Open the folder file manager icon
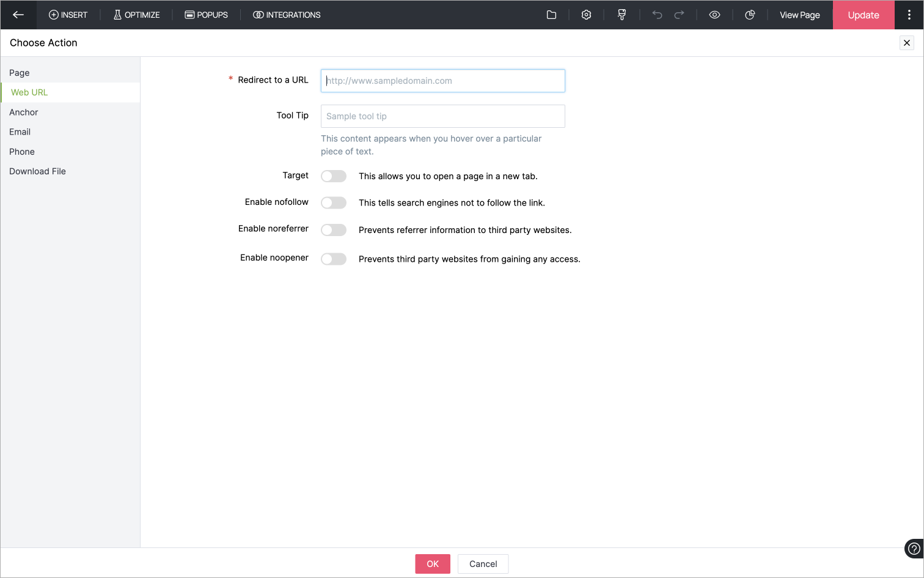The height and width of the screenshot is (578, 924). (x=551, y=15)
